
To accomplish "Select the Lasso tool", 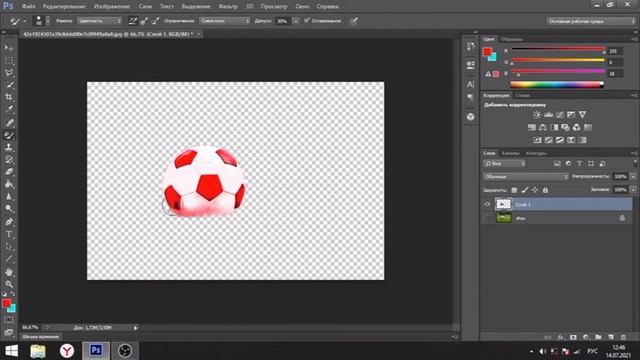I will 9,73.
